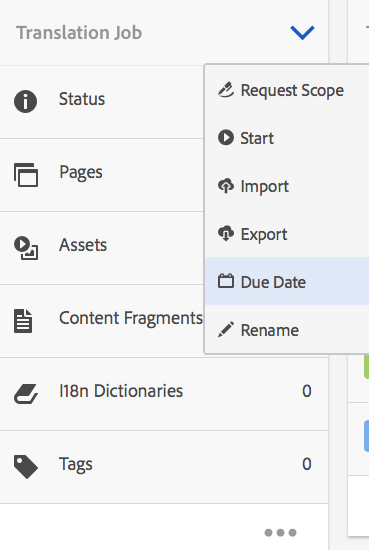Open the three-dot more options button

click(x=280, y=532)
